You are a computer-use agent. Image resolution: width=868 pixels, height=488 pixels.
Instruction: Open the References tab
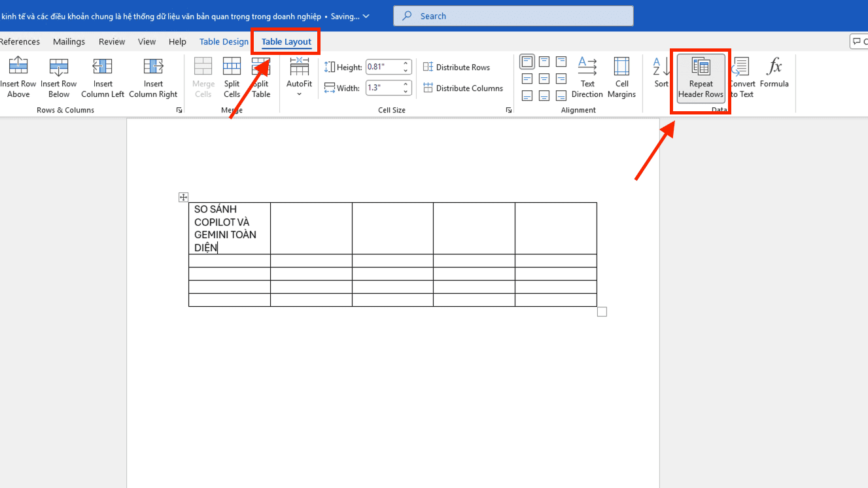click(20, 42)
